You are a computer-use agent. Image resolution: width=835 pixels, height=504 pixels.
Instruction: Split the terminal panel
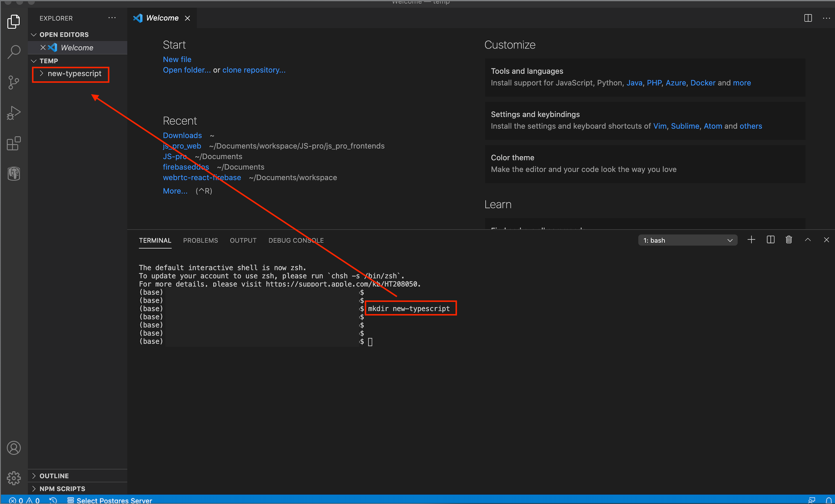coord(770,240)
